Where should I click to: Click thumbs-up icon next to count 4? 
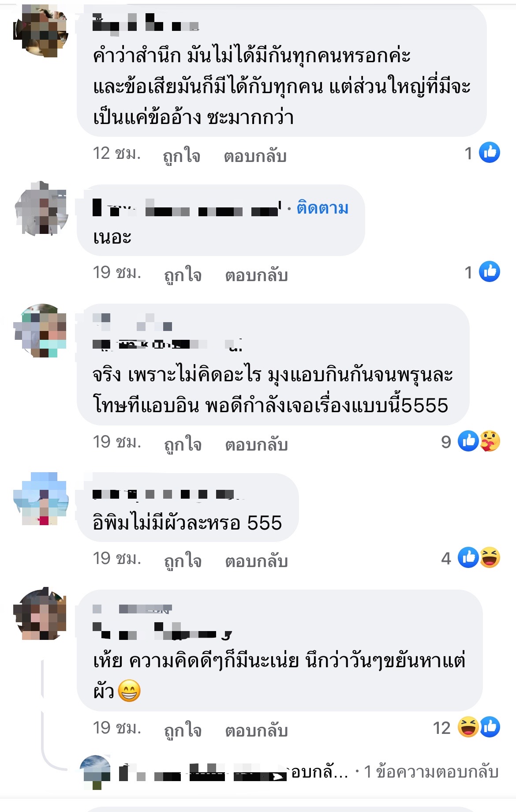(x=468, y=557)
